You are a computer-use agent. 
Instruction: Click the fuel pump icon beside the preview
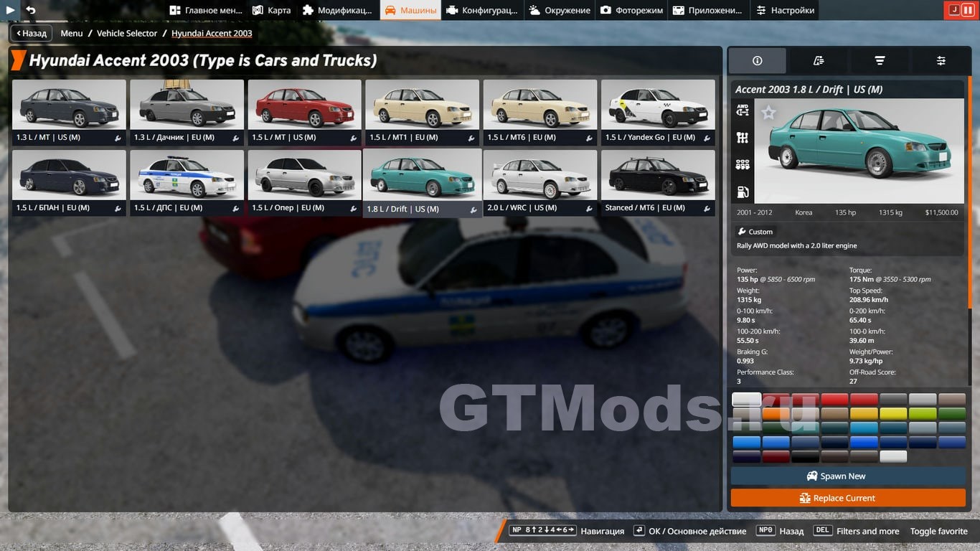(x=743, y=192)
